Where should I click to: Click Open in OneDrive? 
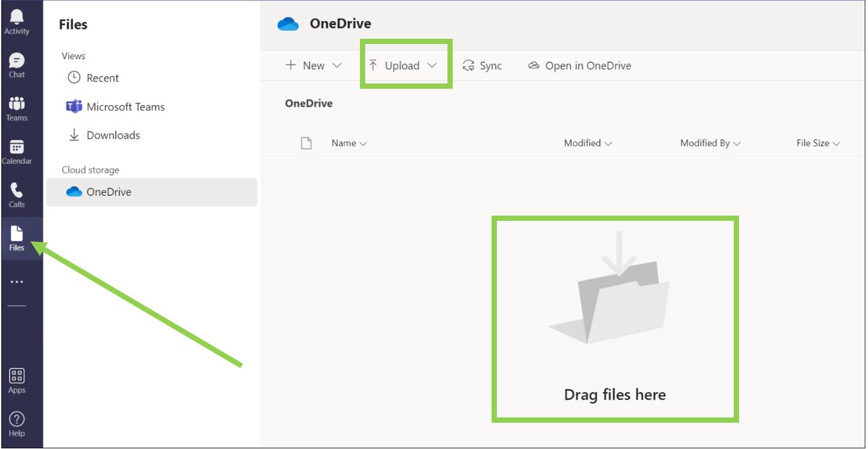point(580,65)
